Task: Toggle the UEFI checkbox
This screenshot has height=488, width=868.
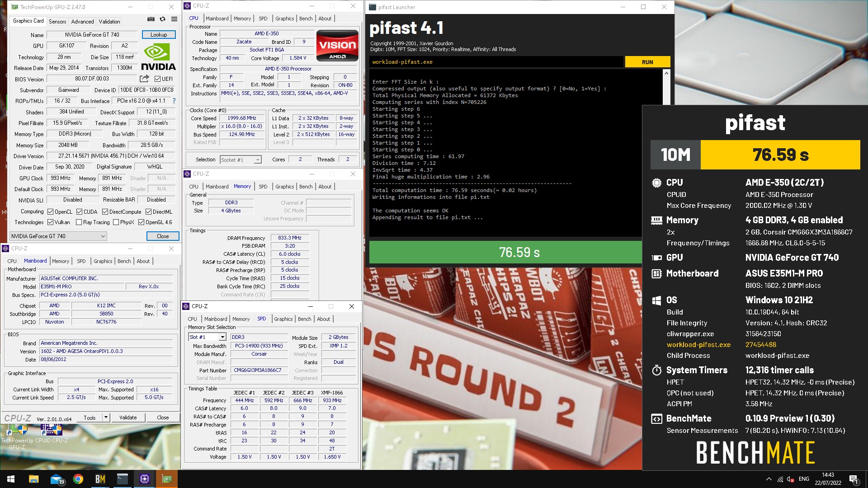Action: [157, 79]
